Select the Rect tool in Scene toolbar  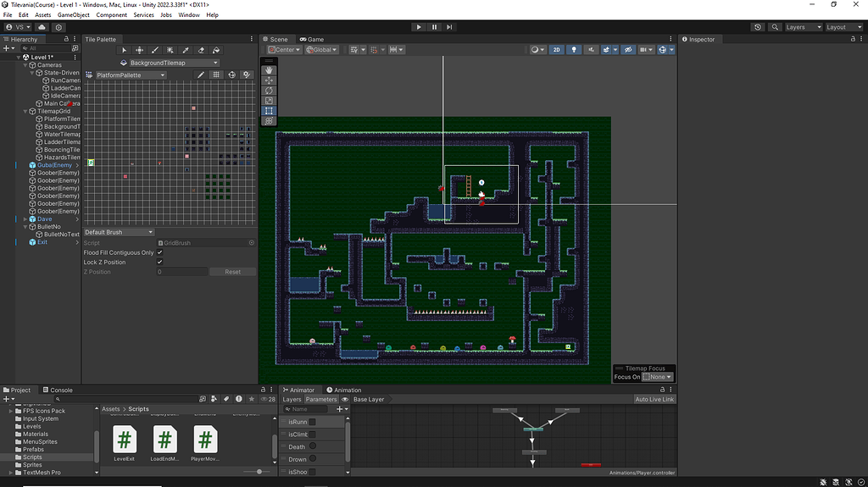pos(269,111)
